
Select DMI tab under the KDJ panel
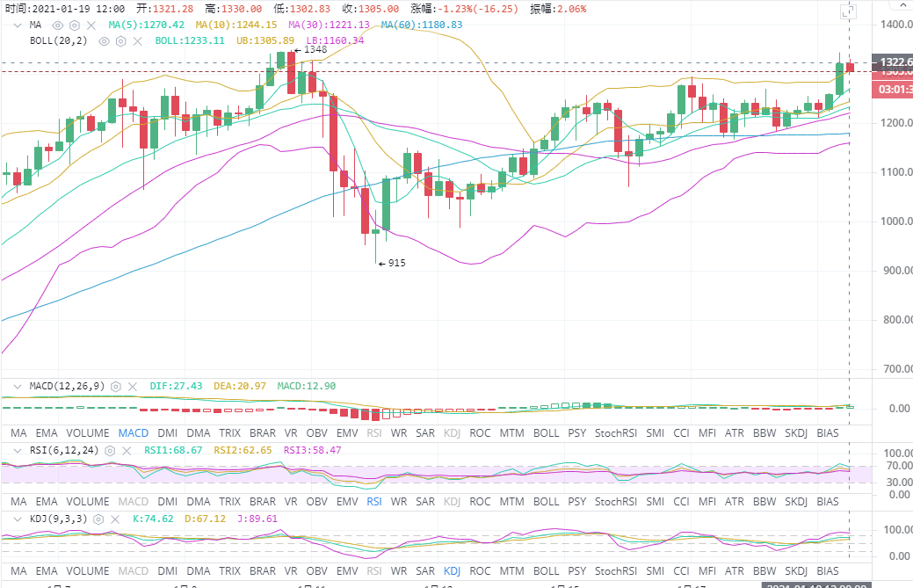(168, 571)
